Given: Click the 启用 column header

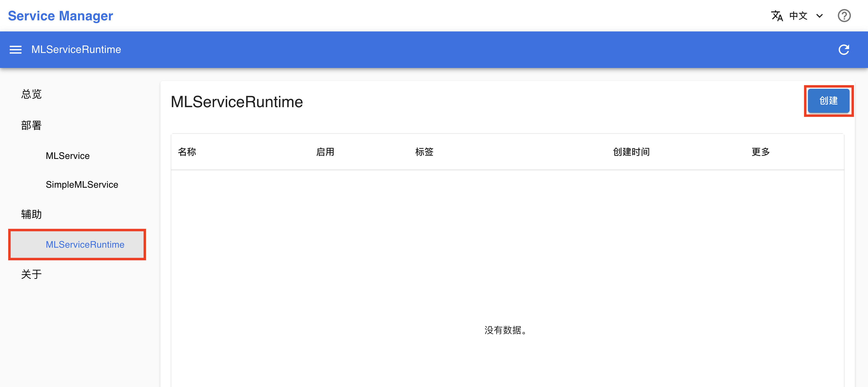Looking at the screenshot, I should (x=325, y=152).
